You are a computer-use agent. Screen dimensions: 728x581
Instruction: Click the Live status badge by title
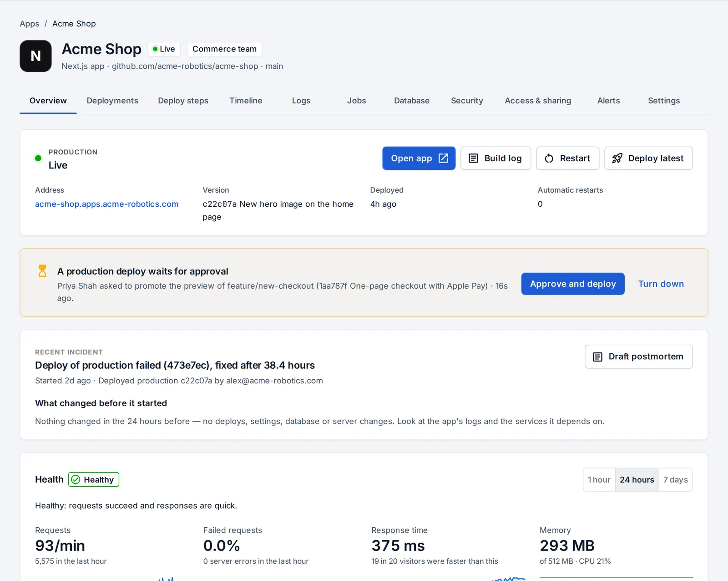[164, 49]
